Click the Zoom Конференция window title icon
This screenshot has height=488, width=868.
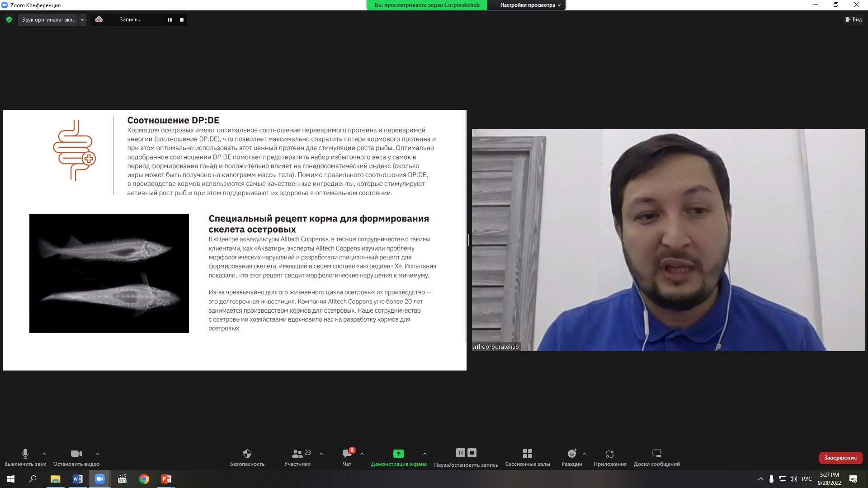5,5
